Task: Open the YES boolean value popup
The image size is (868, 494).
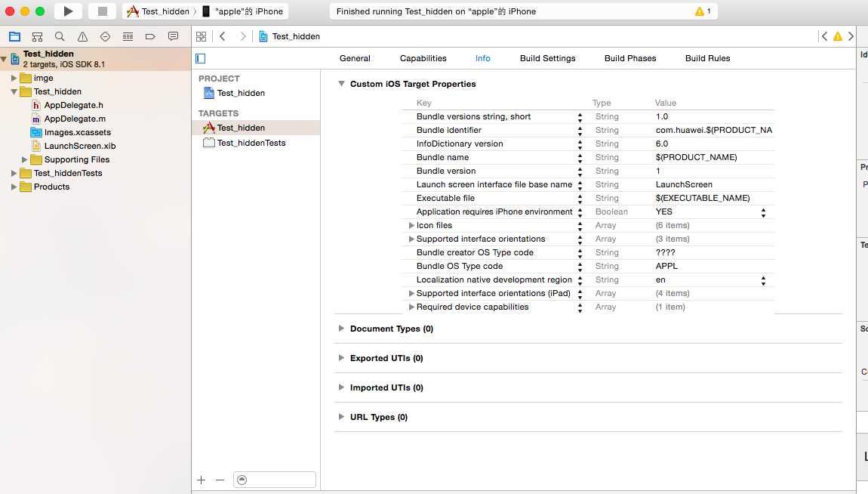Action: tap(763, 212)
